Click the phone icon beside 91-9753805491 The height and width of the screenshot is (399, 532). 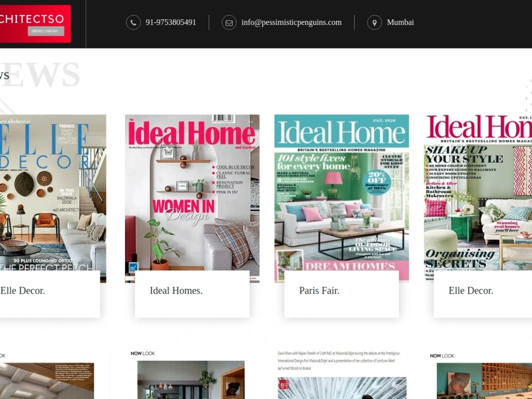[x=134, y=23]
